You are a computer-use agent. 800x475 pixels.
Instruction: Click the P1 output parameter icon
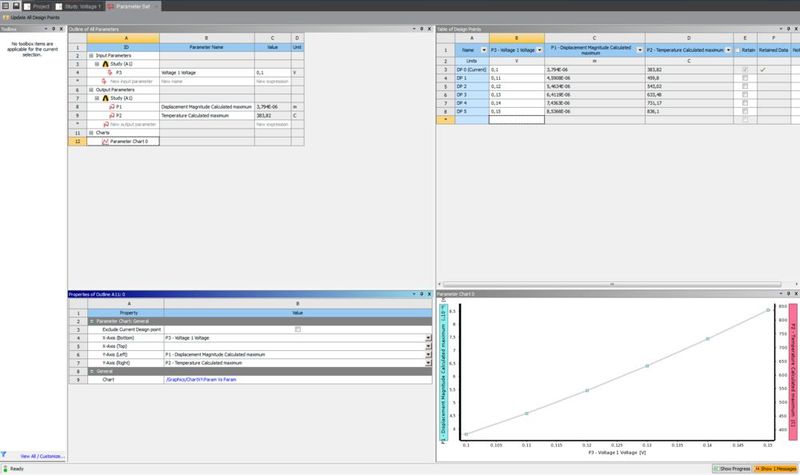coord(111,105)
